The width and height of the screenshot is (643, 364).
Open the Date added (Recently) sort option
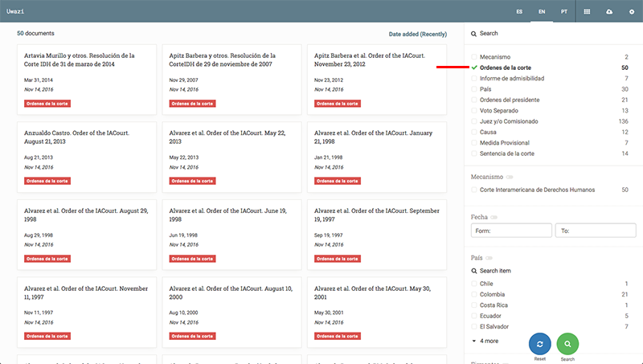[417, 34]
